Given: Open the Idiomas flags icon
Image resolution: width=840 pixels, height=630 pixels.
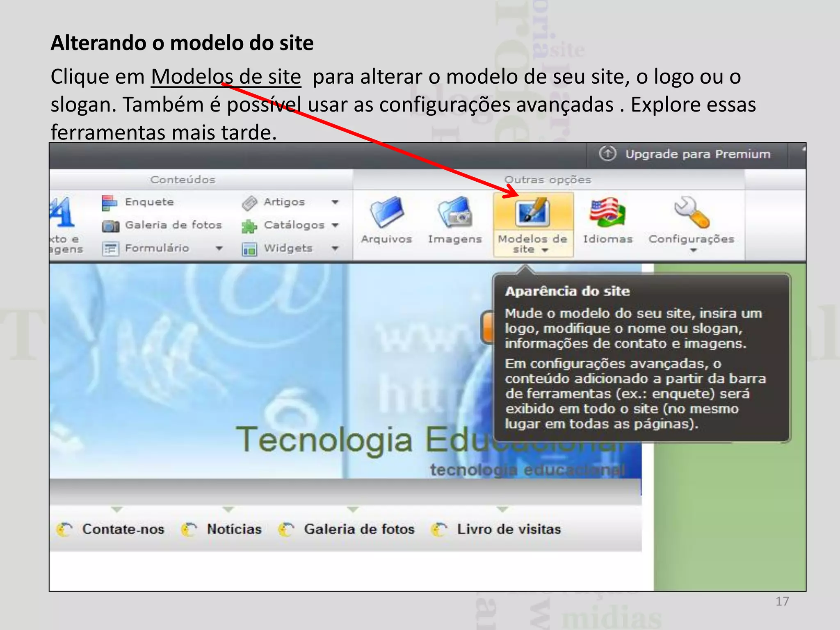Looking at the screenshot, I should 607,212.
